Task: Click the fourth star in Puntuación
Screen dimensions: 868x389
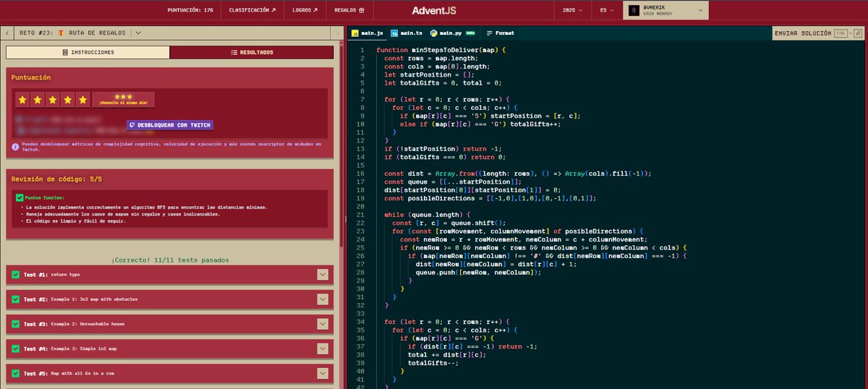Action: click(x=68, y=99)
